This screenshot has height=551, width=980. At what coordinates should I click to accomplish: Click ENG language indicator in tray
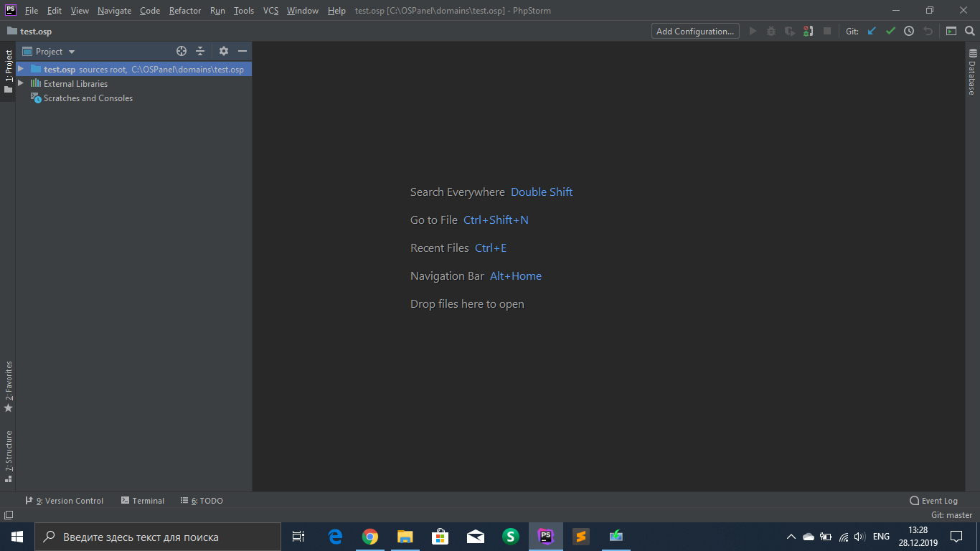coord(881,537)
